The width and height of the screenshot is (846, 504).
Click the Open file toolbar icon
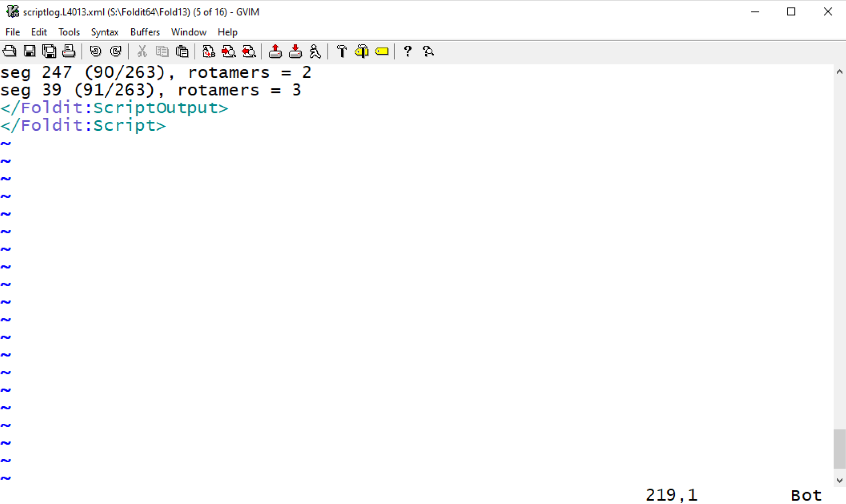(9, 51)
